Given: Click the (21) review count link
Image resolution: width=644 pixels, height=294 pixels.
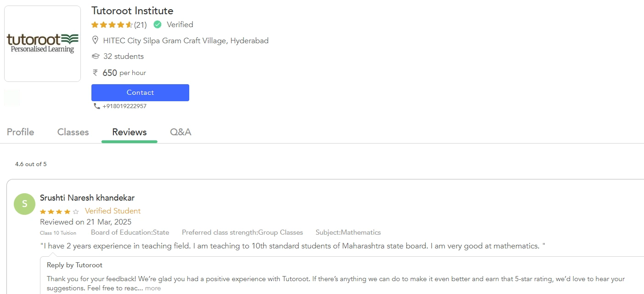Looking at the screenshot, I should click(x=141, y=24).
